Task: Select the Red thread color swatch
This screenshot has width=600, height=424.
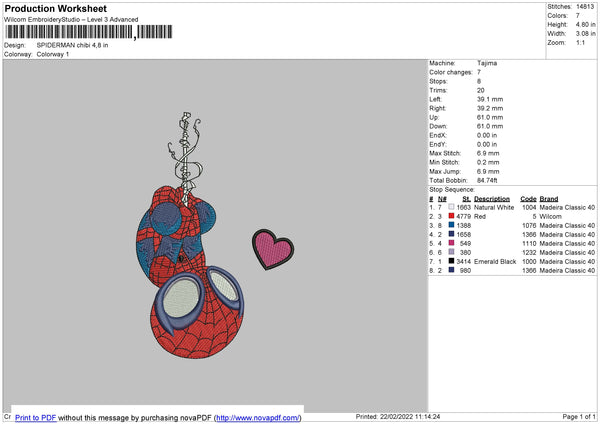Action: tap(451, 216)
